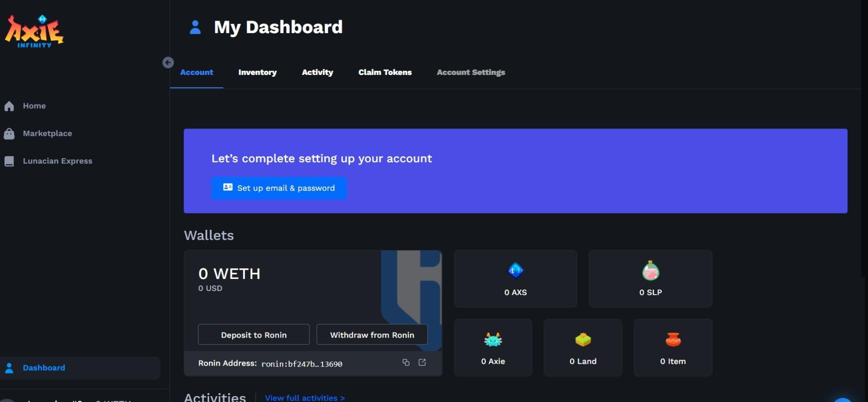Click Deposit to Ronin button
Image resolution: width=868 pixels, height=402 pixels.
(254, 335)
